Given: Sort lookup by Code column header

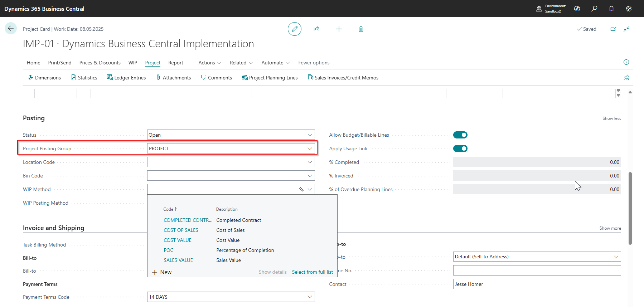Looking at the screenshot, I should 170,209.
